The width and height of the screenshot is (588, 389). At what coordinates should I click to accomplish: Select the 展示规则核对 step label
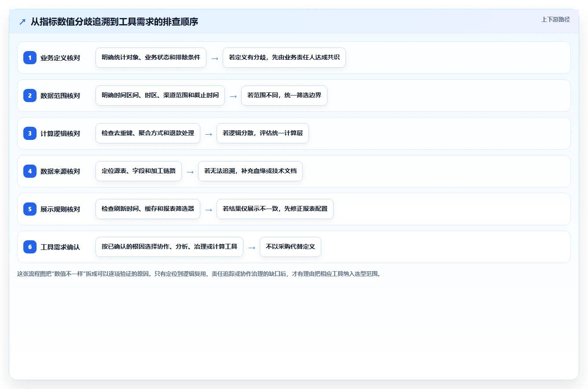coord(60,209)
